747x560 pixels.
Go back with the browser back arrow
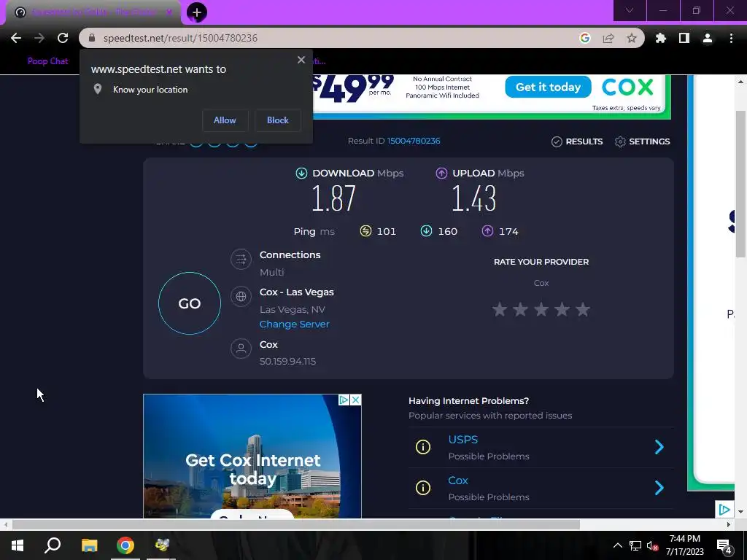pyautogui.click(x=16, y=38)
